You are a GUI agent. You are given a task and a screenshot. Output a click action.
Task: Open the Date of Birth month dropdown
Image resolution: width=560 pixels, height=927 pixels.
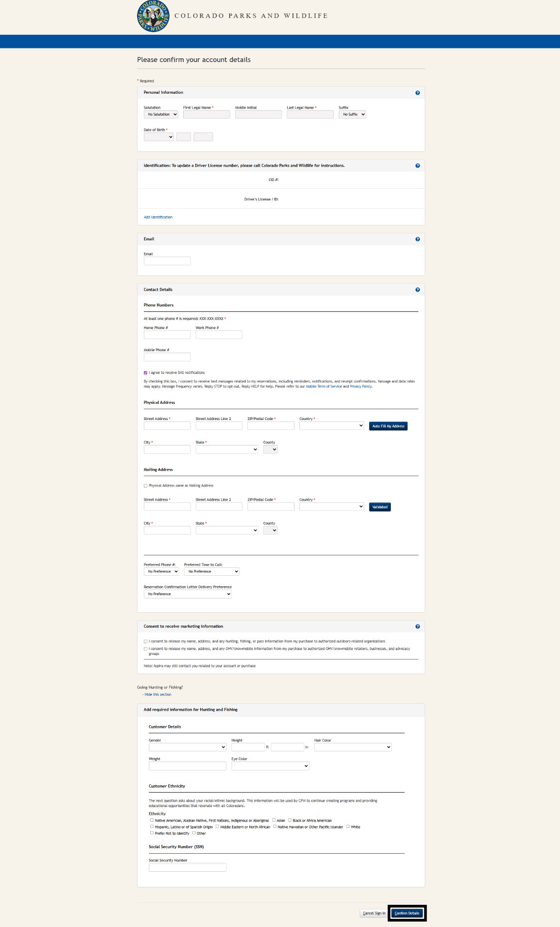pyautogui.click(x=158, y=137)
